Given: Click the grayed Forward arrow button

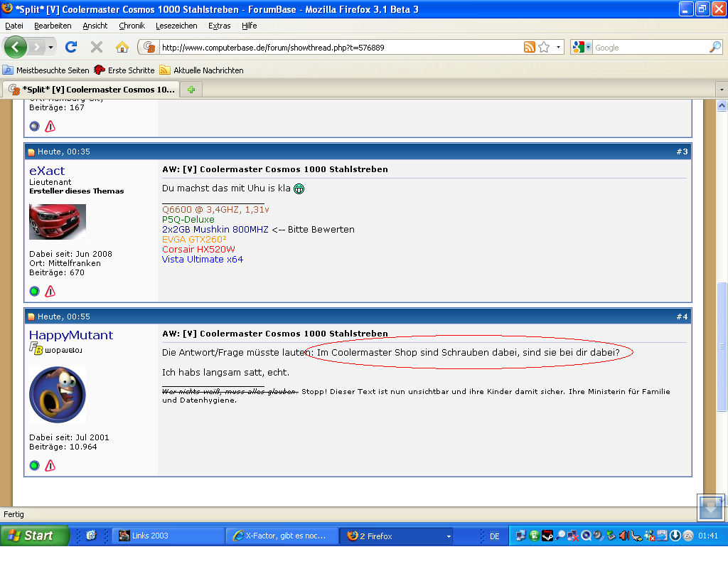Looking at the screenshot, I should pyautogui.click(x=37, y=47).
